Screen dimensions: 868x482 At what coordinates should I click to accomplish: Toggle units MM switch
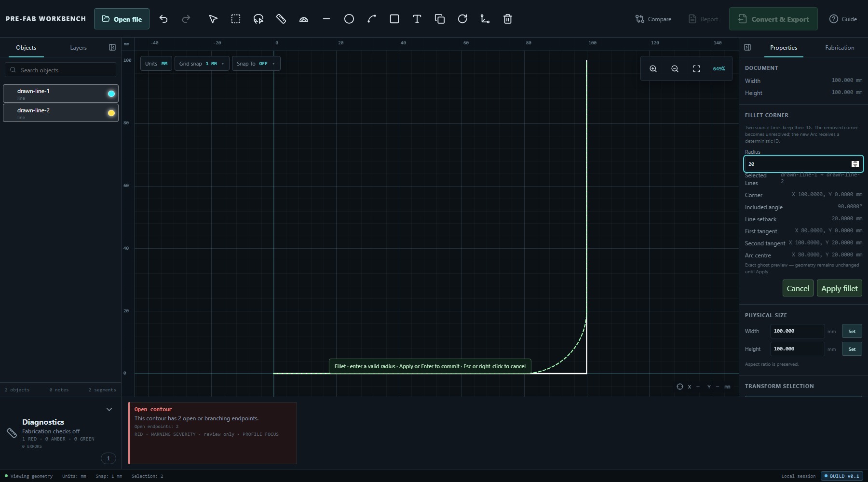tap(156, 64)
